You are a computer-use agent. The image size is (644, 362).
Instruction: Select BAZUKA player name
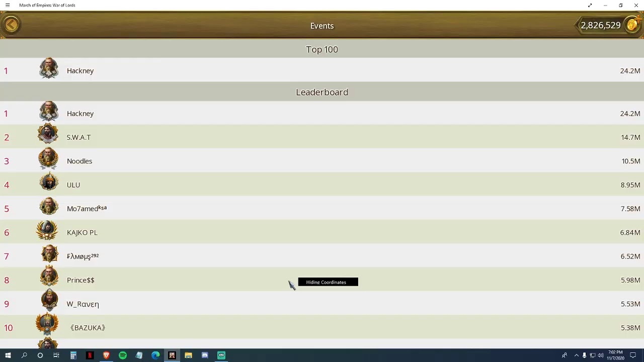click(x=88, y=328)
